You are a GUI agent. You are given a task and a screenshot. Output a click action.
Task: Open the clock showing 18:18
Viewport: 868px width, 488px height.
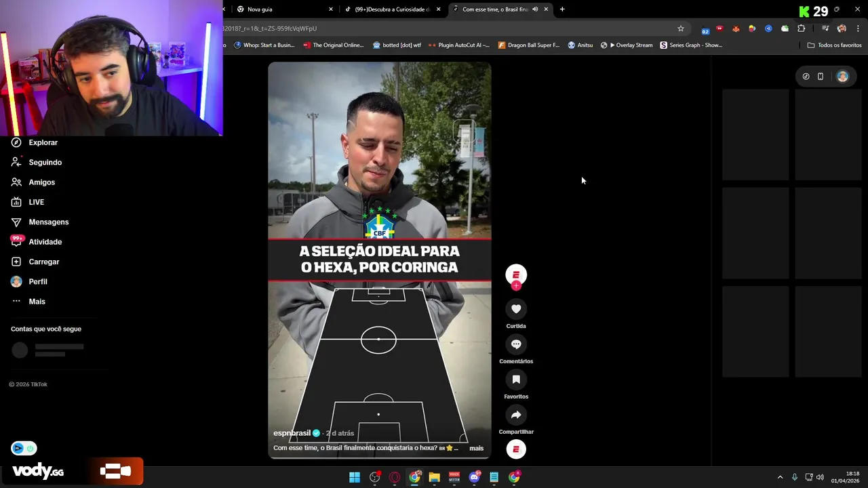pos(846,477)
